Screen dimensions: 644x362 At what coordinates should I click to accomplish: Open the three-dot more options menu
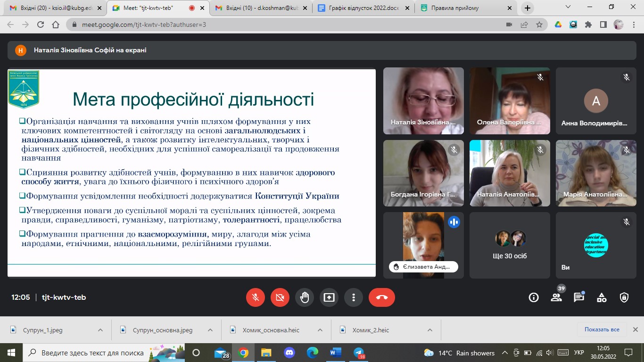(x=353, y=297)
